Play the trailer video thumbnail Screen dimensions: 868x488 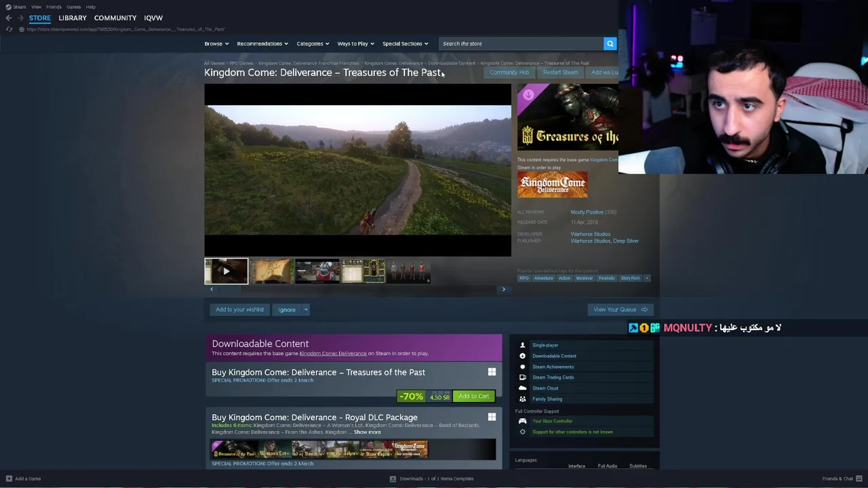226,271
